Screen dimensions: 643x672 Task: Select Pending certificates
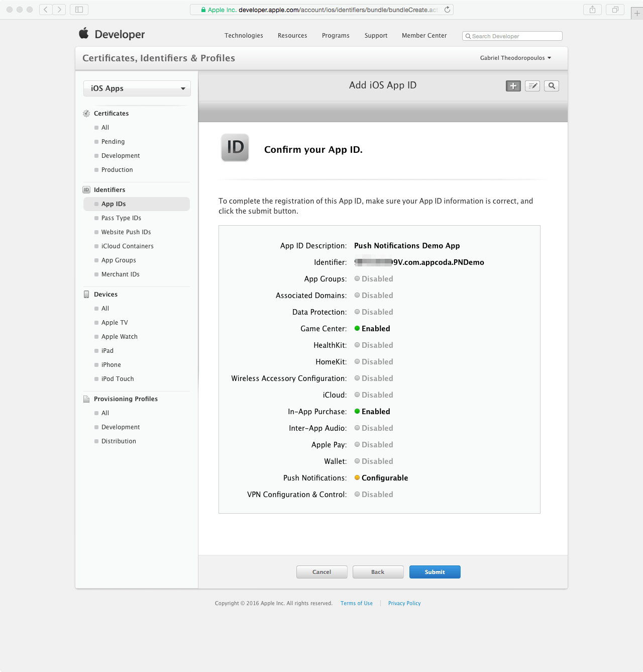(113, 142)
